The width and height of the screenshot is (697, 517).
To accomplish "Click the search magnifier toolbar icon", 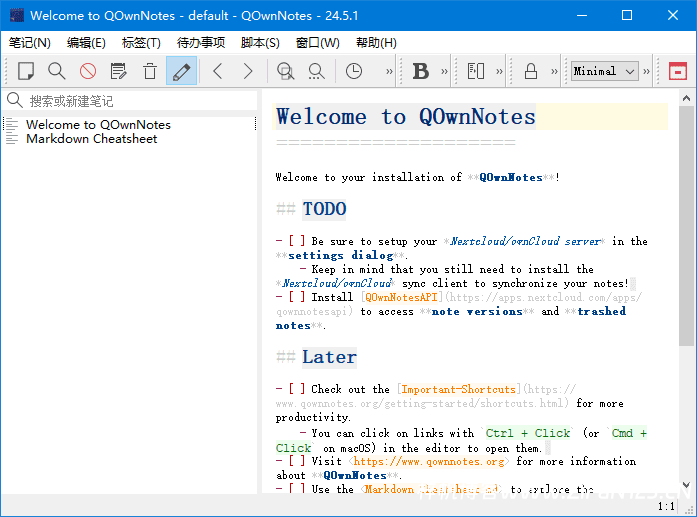I will [57, 71].
